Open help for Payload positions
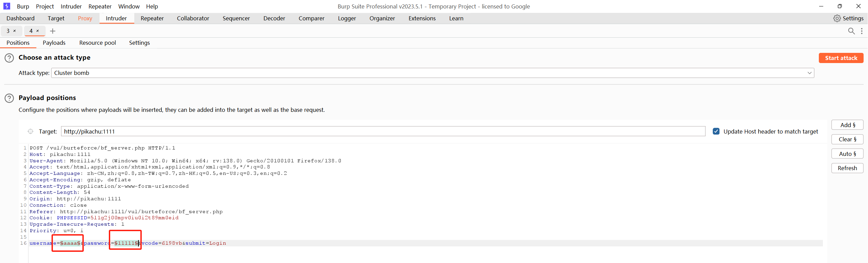868x263 pixels. coord(9,98)
